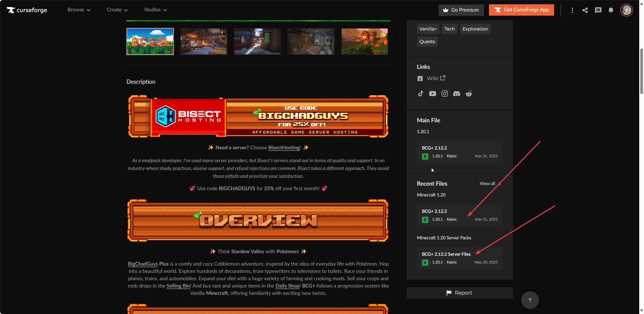Open the Daily Shop link

287,286
